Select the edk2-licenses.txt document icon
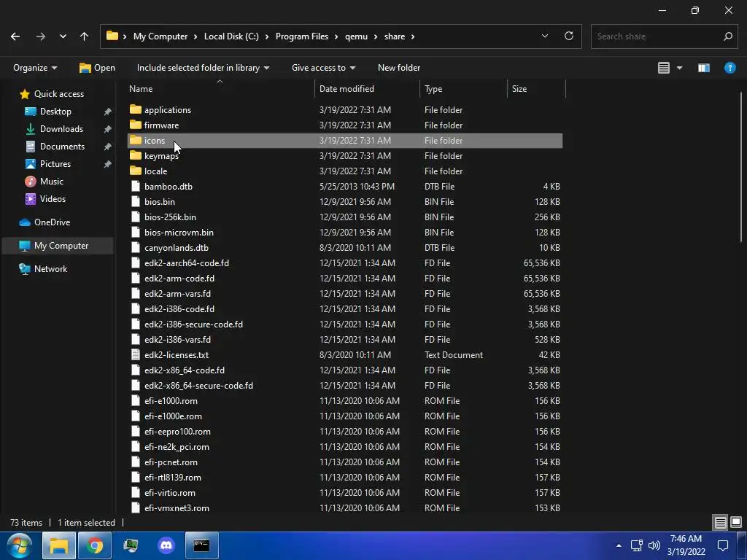The height and width of the screenshot is (560, 747). (x=136, y=355)
